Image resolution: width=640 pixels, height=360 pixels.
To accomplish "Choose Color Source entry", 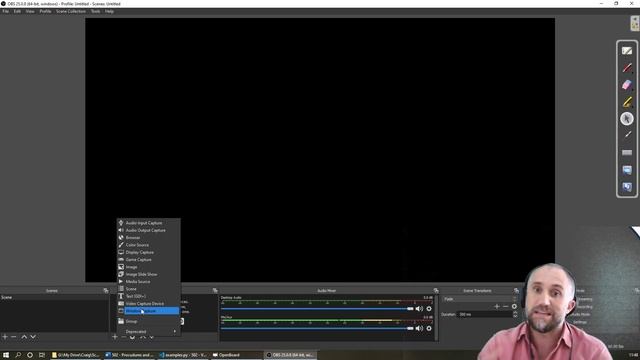I will 149,245.
